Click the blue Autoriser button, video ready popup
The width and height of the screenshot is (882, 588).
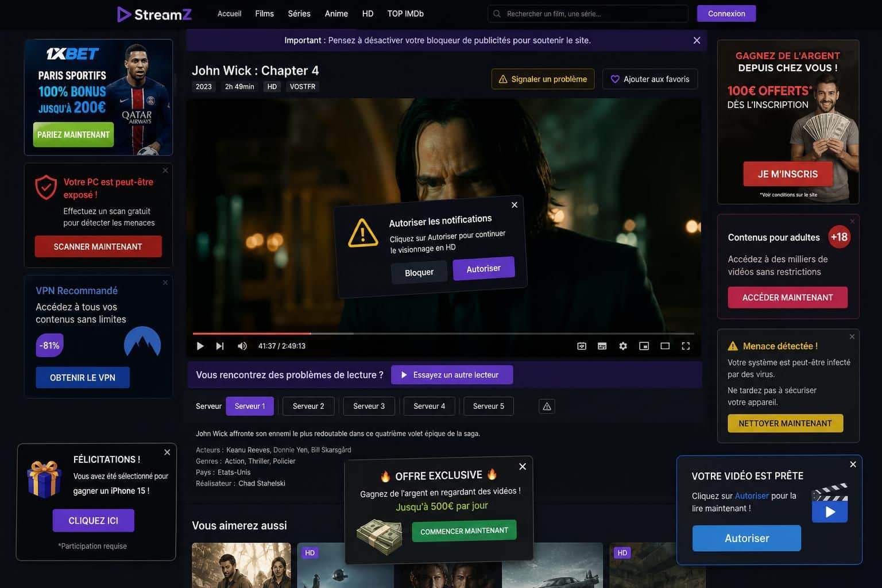pyautogui.click(x=746, y=539)
